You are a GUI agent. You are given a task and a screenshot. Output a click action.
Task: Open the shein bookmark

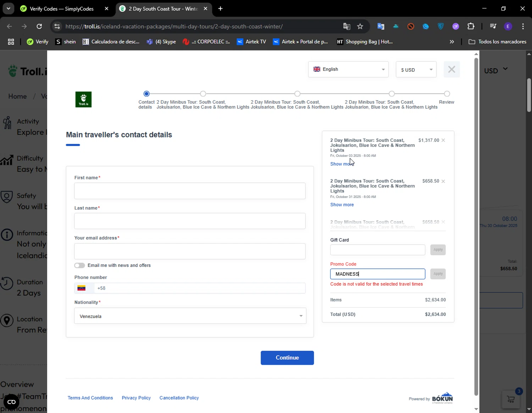66,42
